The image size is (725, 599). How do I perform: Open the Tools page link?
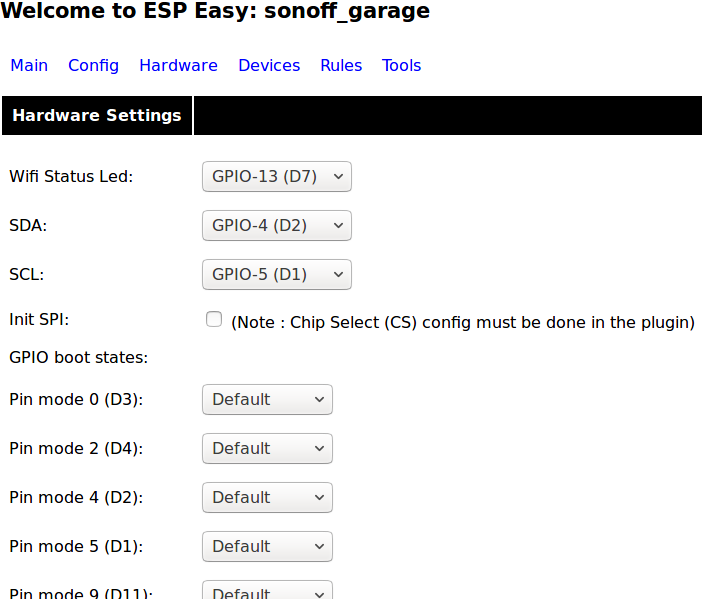(x=401, y=66)
